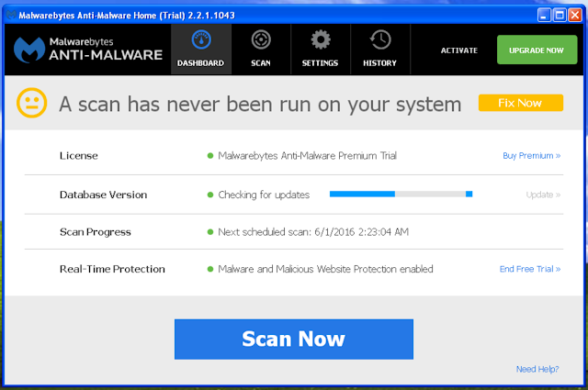The height and width of the screenshot is (390, 588).
Task: Click the green dot beside License status
Action: (210, 155)
